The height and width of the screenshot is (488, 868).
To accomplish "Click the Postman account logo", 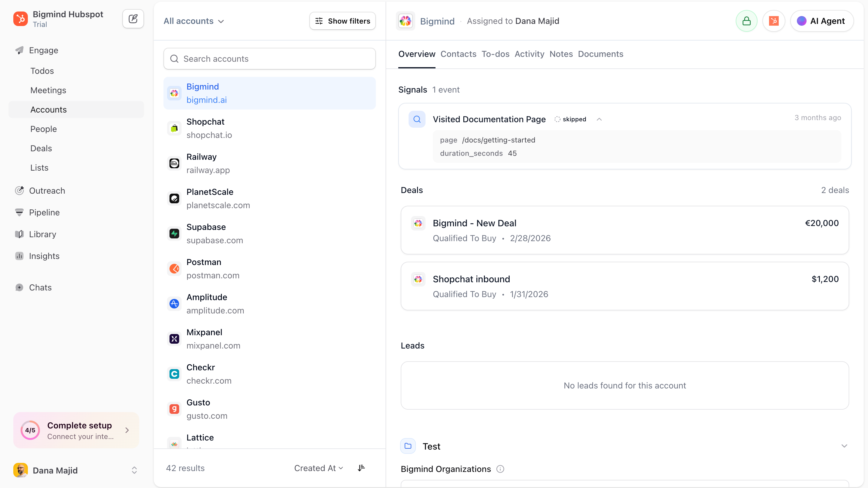I will 174,268.
